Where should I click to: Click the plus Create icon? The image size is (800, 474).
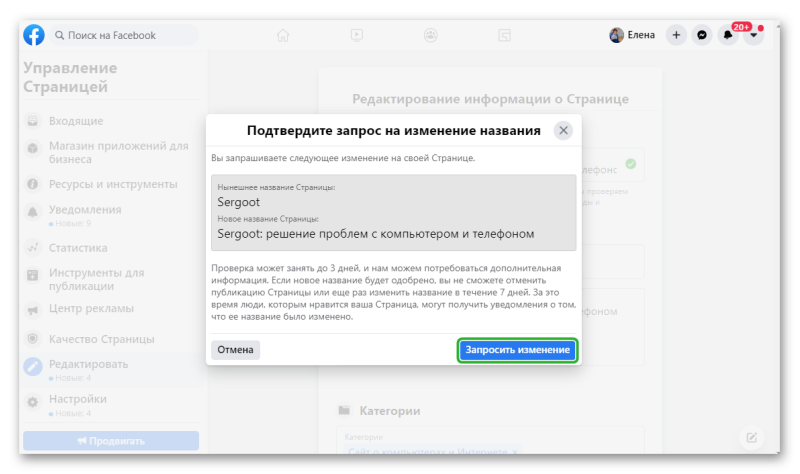tap(676, 35)
